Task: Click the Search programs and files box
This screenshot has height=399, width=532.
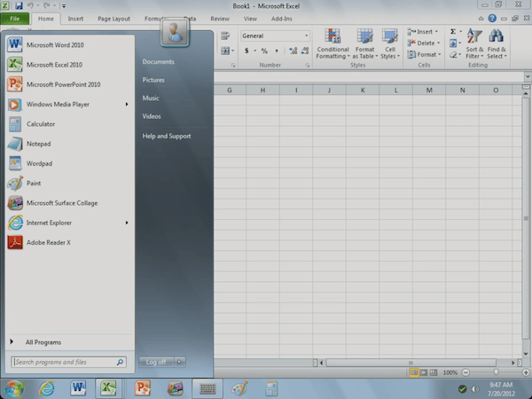Action: click(x=64, y=362)
